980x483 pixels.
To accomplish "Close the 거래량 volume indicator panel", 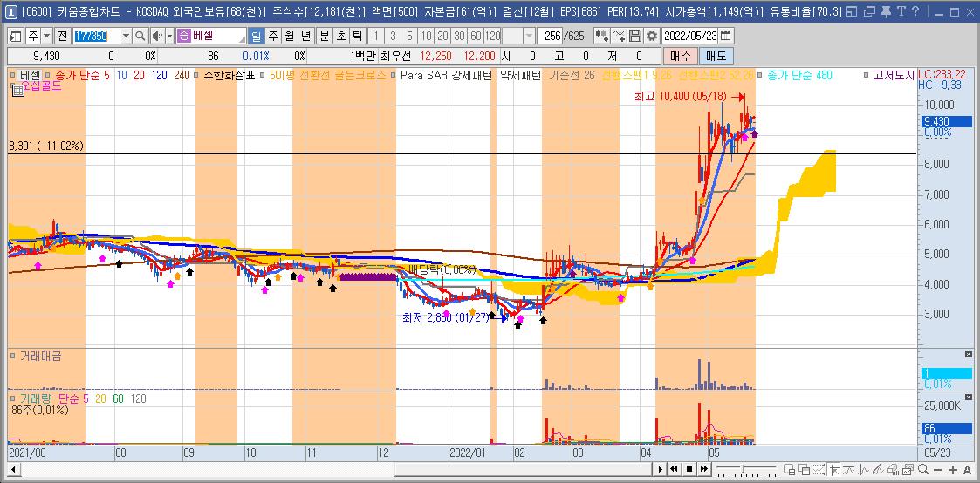I will (969, 397).
